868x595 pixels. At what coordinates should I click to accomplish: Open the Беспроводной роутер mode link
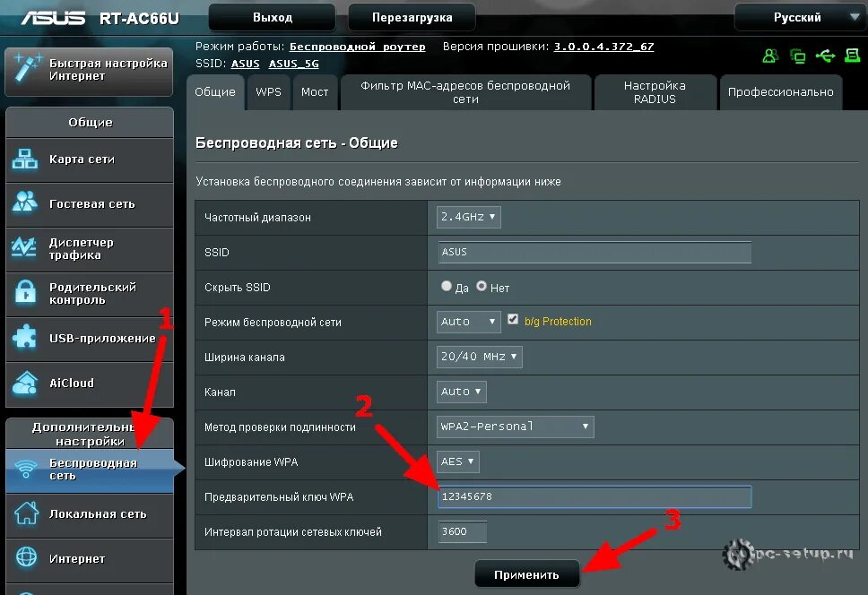point(357,47)
